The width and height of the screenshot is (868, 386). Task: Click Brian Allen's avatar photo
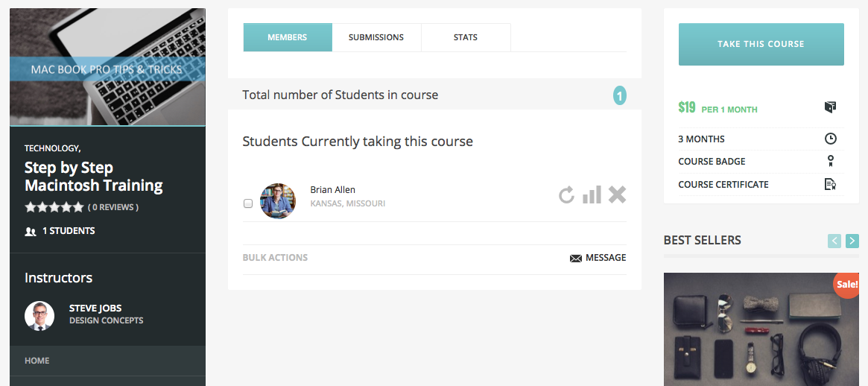click(278, 201)
